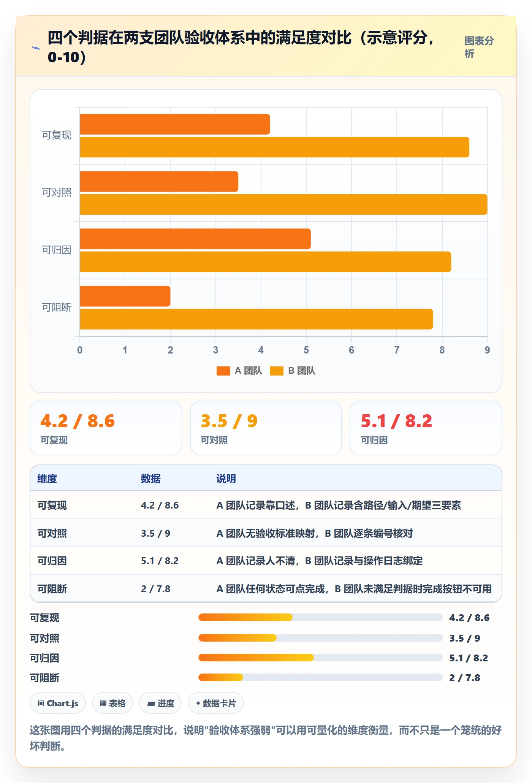Click the 可阻断 progress bar

click(x=321, y=677)
